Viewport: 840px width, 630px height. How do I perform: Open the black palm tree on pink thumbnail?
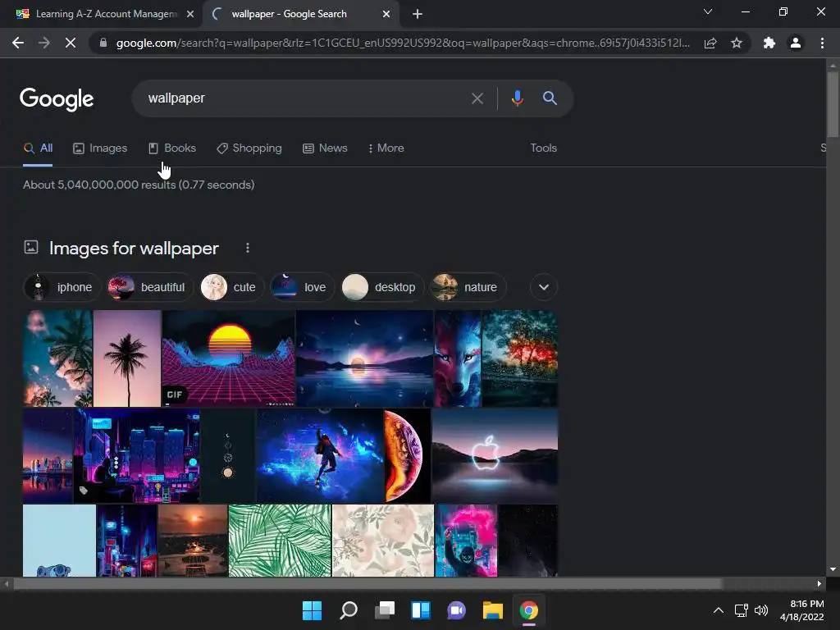coord(127,358)
